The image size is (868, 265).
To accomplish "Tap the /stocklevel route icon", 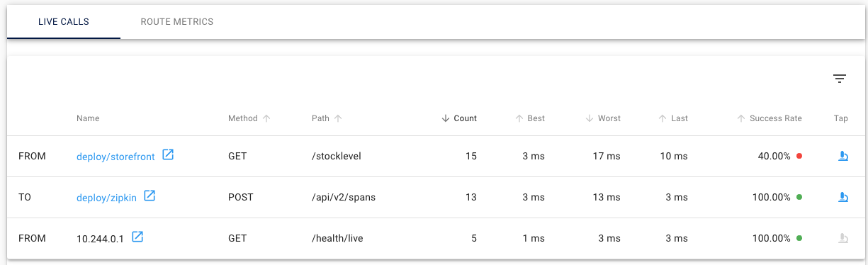I will point(843,157).
